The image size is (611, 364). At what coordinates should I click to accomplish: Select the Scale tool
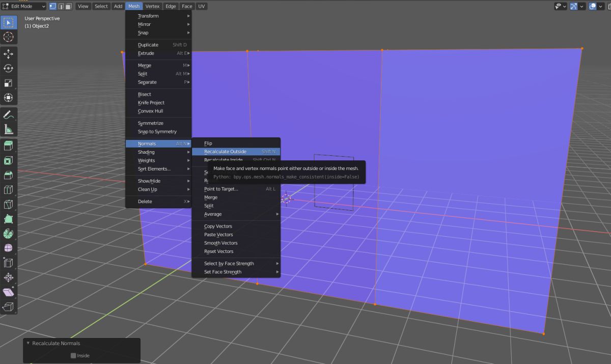pyautogui.click(x=9, y=83)
